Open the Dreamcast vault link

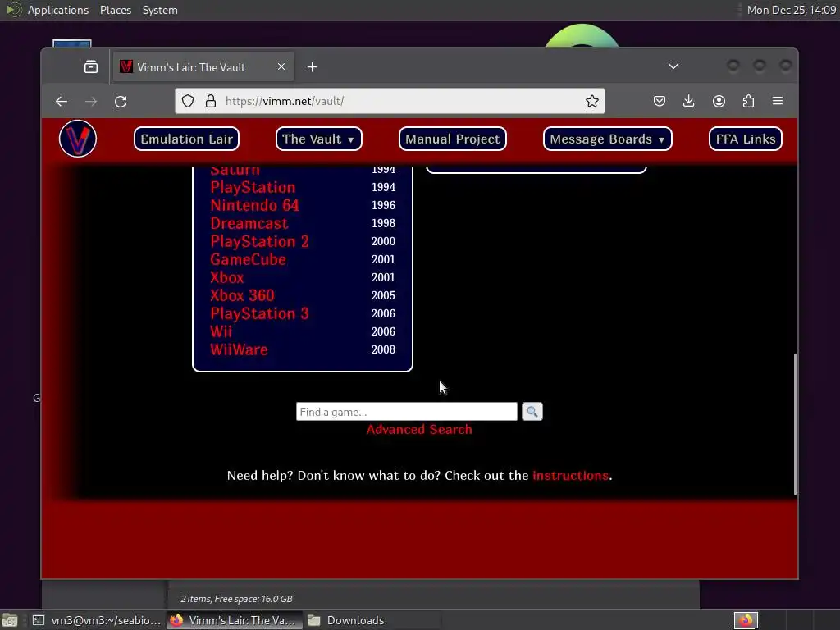[x=249, y=223]
